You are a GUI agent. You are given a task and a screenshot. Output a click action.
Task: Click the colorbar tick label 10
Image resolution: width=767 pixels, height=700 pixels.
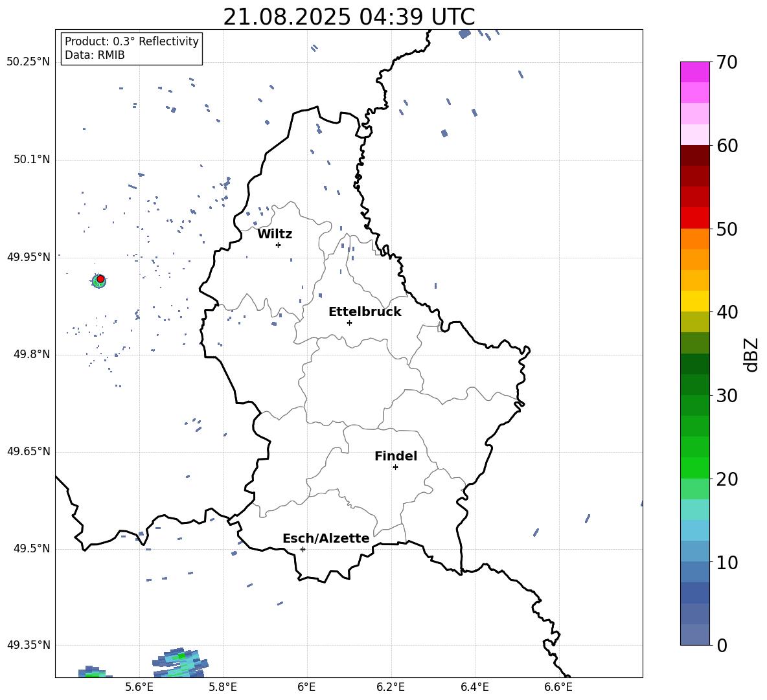[x=727, y=563]
